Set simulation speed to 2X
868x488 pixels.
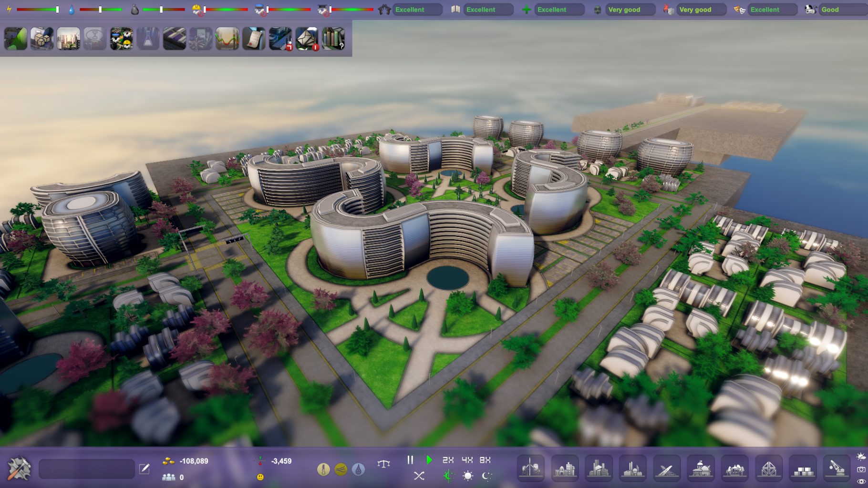(448, 460)
